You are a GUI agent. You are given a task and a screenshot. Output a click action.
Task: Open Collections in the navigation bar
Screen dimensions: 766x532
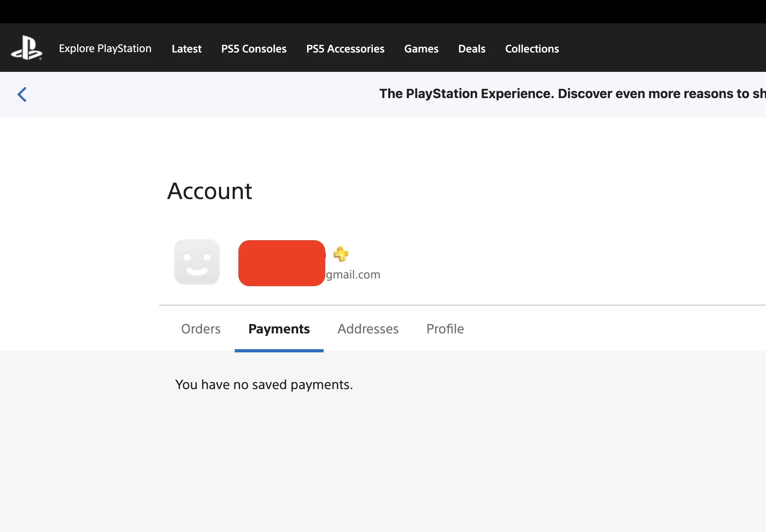click(532, 49)
